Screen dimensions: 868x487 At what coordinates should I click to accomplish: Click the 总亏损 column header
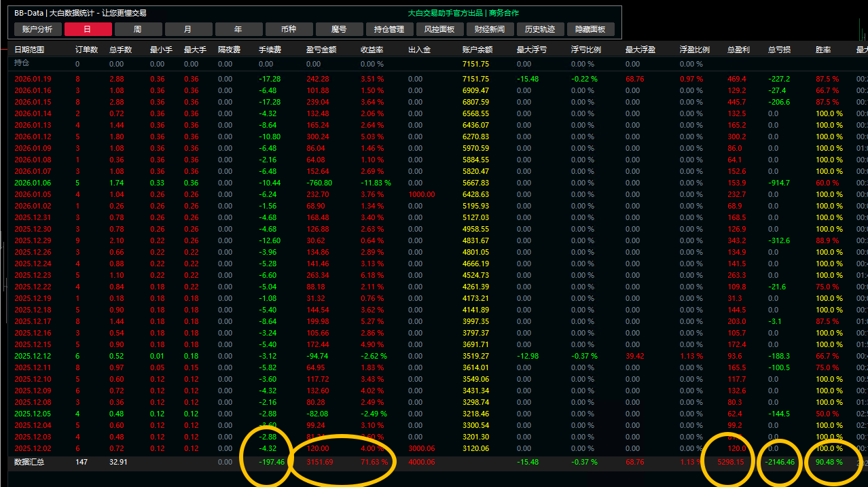(x=779, y=50)
